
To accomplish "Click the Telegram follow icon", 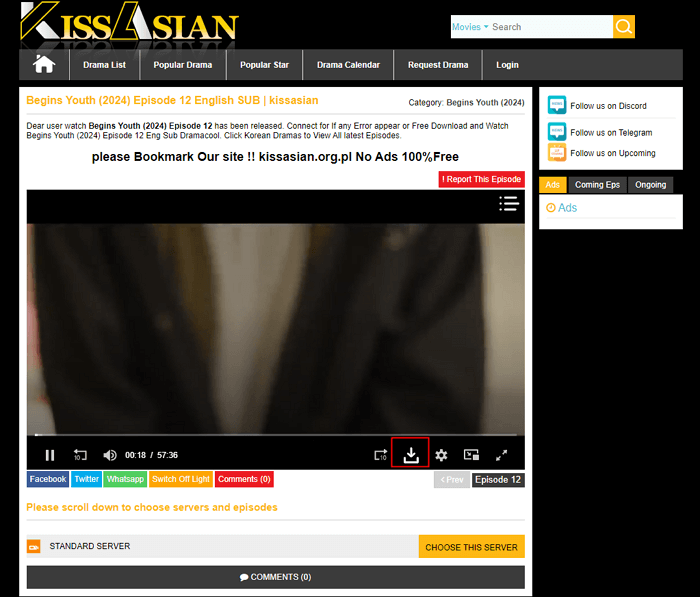I will click(557, 132).
